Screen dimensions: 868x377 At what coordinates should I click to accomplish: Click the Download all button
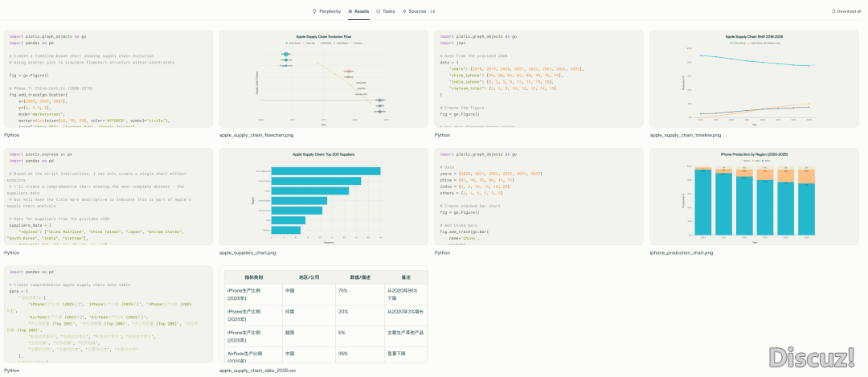846,11
